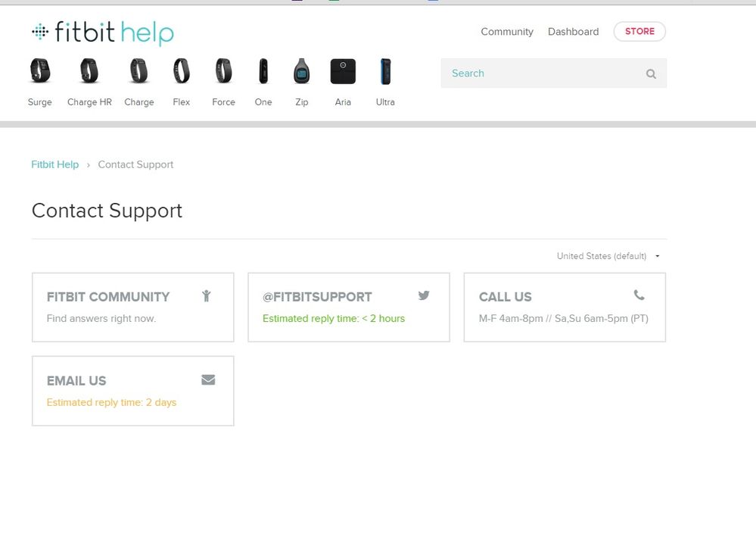Click the Charge HR label
The height and width of the screenshot is (540, 756).
click(90, 102)
